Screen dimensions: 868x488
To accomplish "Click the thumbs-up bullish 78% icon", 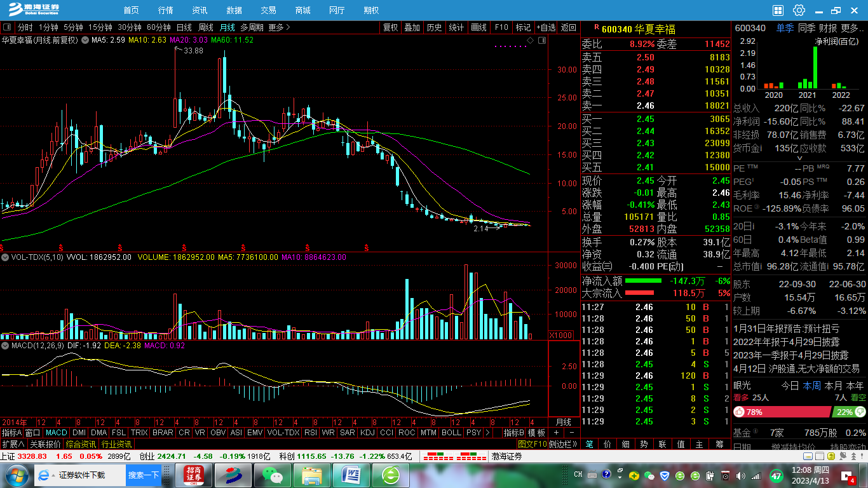I will pyautogui.click(x=740, y=412).
